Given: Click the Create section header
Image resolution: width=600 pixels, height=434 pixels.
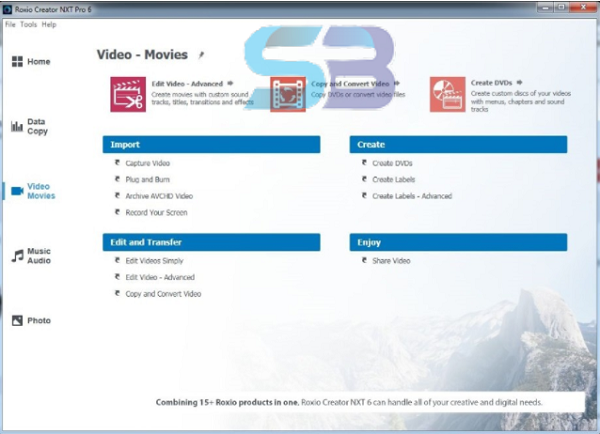Looking at the screenshot, I should coord(458,144).
